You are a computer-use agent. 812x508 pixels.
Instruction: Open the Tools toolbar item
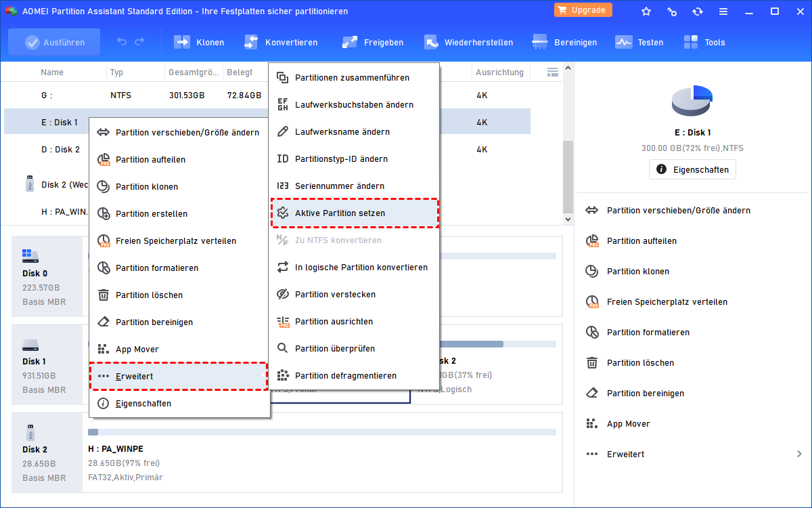704,42
